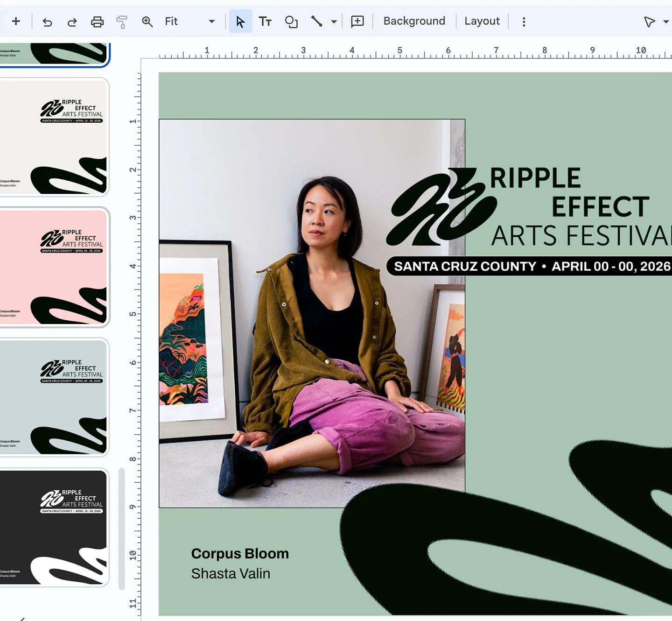Image resolution: width=672 pixels, height=621 pixels.
Task: Click the filmstrip vertical scrollbar
Action: coord(122,528)
